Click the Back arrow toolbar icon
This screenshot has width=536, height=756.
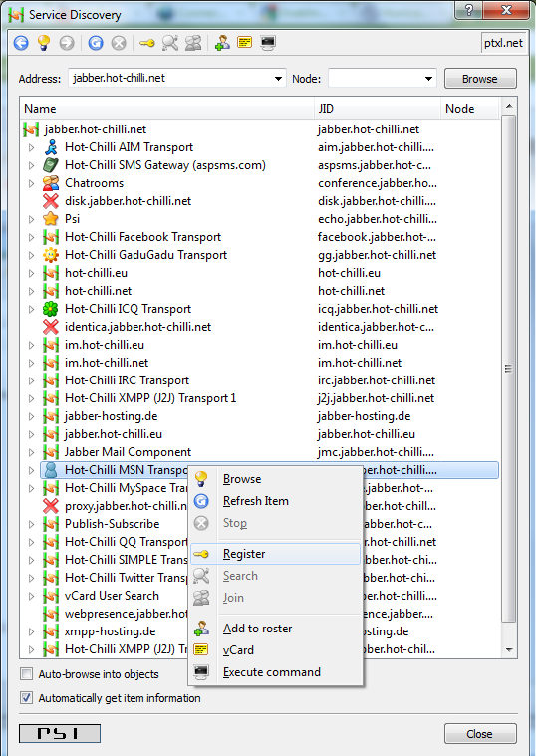pyautogui.click(x=21, y=43)
